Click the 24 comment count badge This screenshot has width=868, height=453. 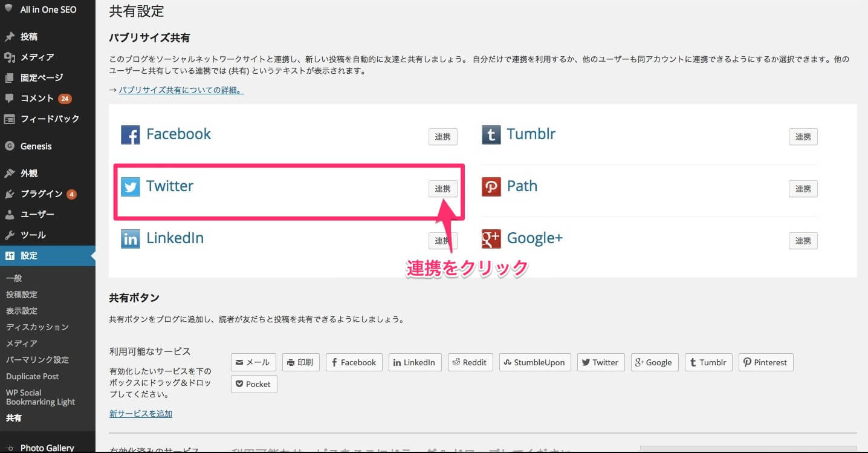(65, 98)
